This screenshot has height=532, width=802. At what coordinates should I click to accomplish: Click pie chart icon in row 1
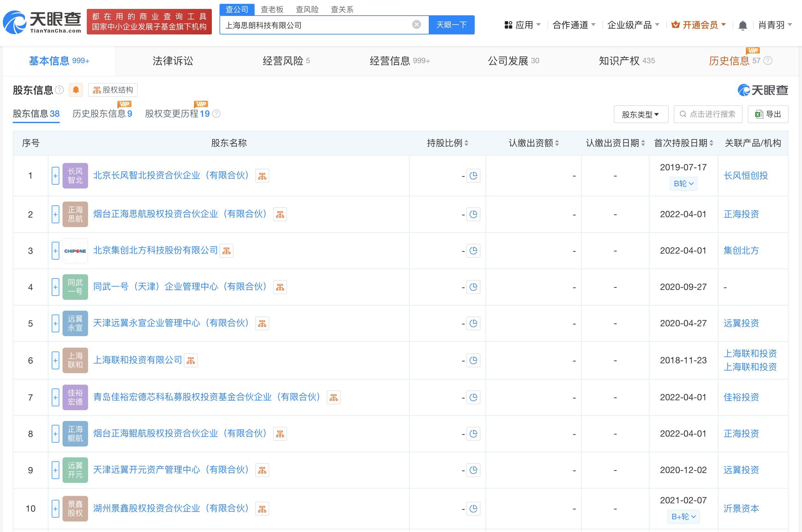coord(473,176)
